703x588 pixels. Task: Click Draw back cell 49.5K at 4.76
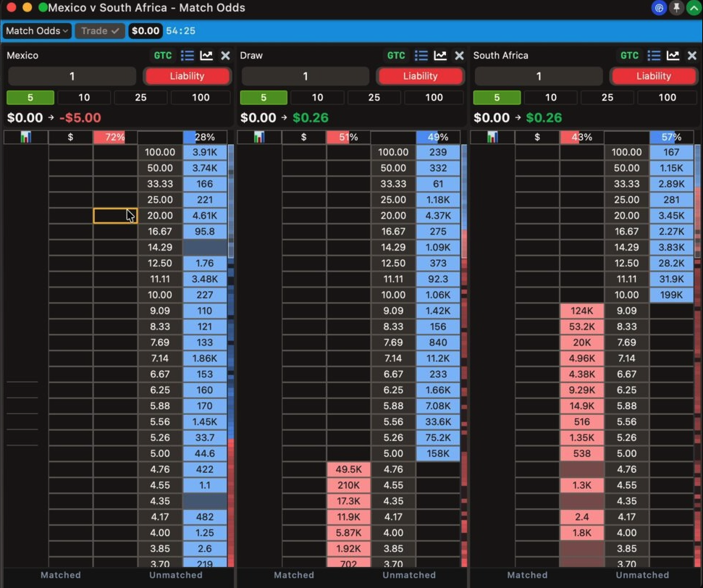[348, 469]
